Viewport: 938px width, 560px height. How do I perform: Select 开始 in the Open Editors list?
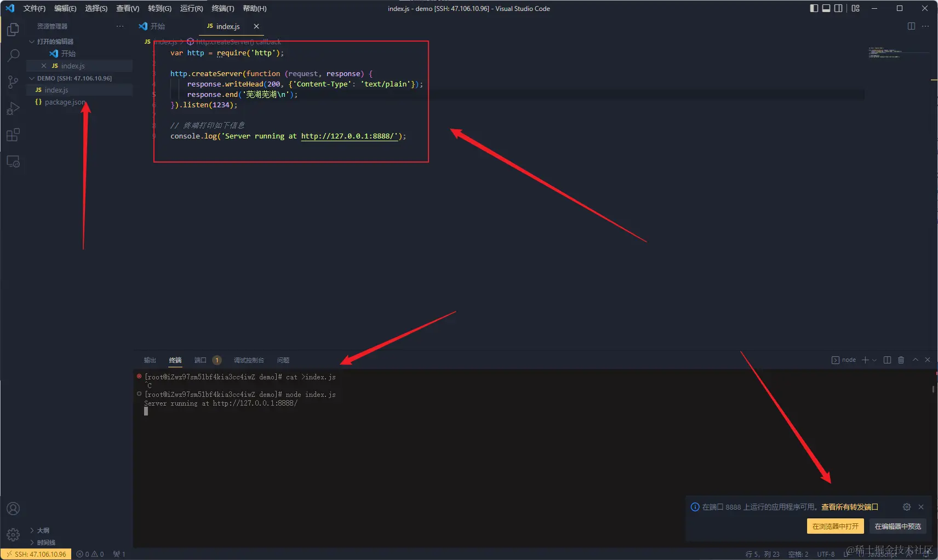79,54
